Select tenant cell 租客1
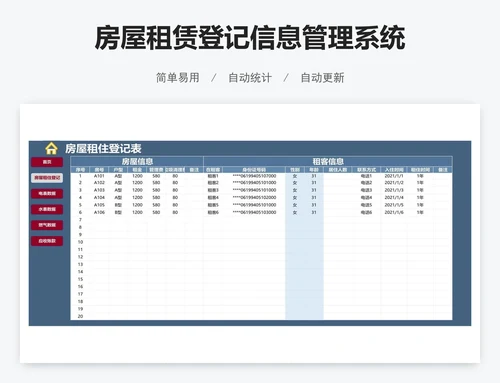 [x=213, y=176]
